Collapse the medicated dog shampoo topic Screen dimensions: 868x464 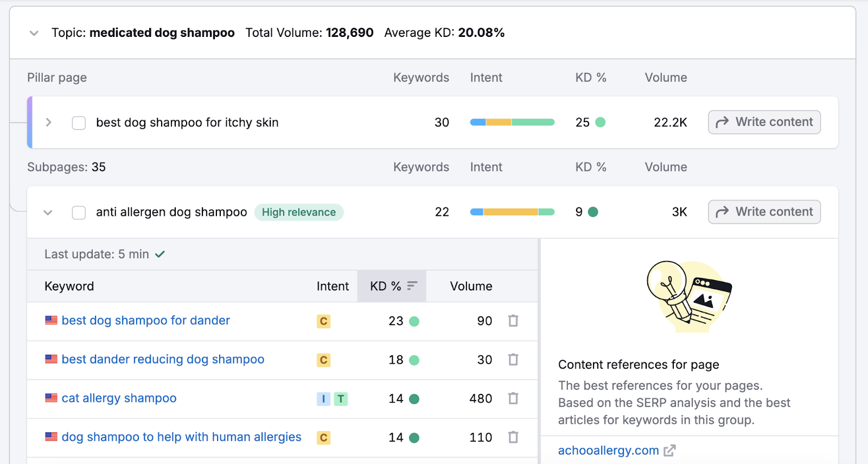(34, 33)
